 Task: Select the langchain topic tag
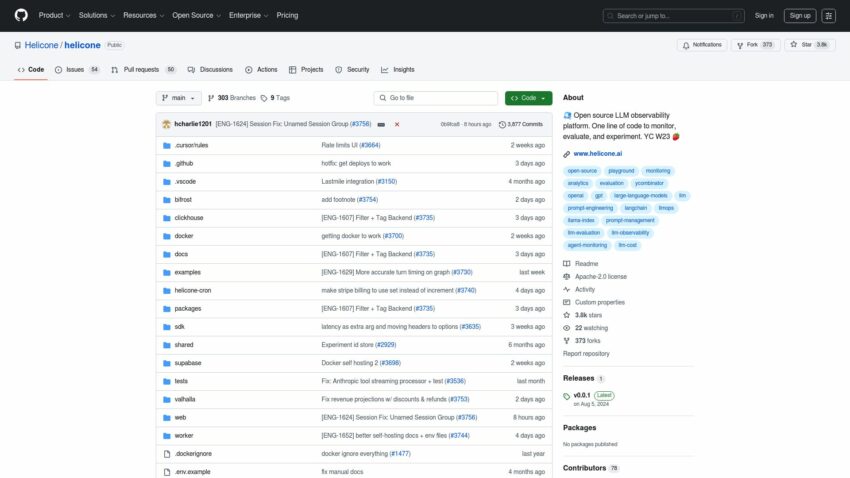[635, 208]
